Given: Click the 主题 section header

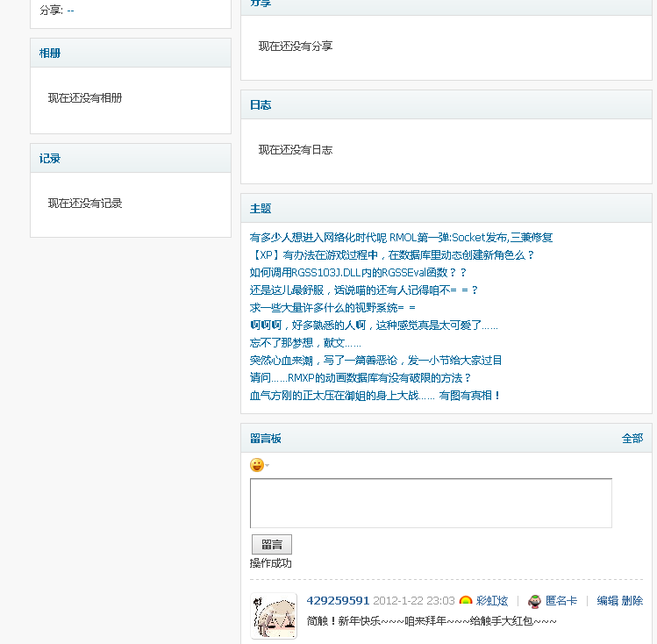Looking at the screenshot, I should 261,208.
